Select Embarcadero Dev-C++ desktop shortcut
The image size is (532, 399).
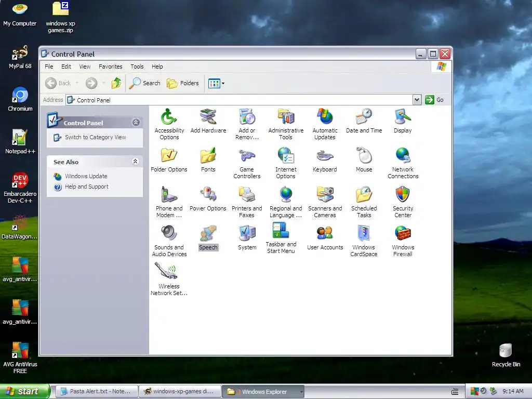click(20, 188)
